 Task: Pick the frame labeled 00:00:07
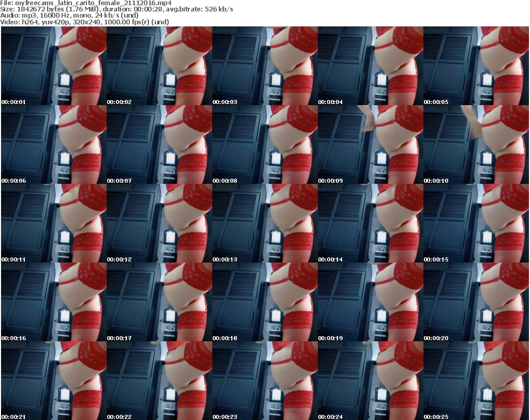tap(159, 144)
